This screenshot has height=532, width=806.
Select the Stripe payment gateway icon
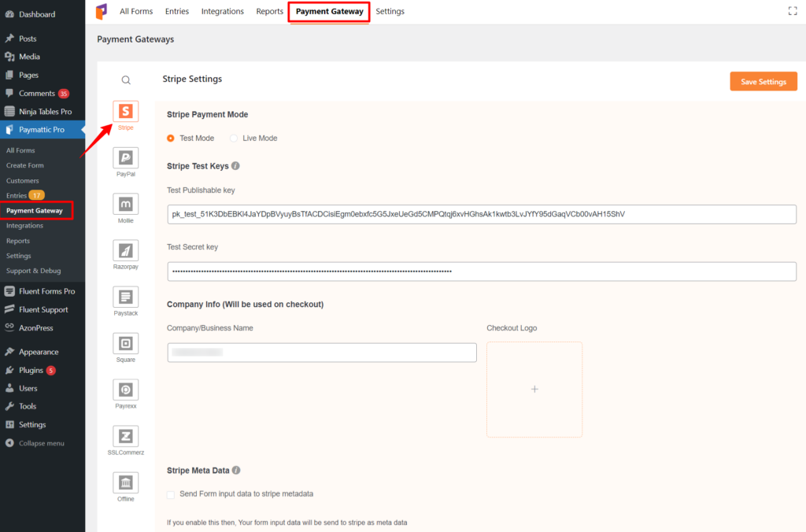click(125, 111)
